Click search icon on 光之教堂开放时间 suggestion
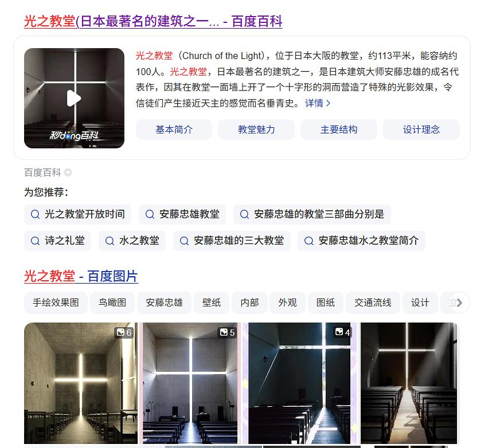The width and height of the screenshot is (504, 448). [x=35, y=214]
